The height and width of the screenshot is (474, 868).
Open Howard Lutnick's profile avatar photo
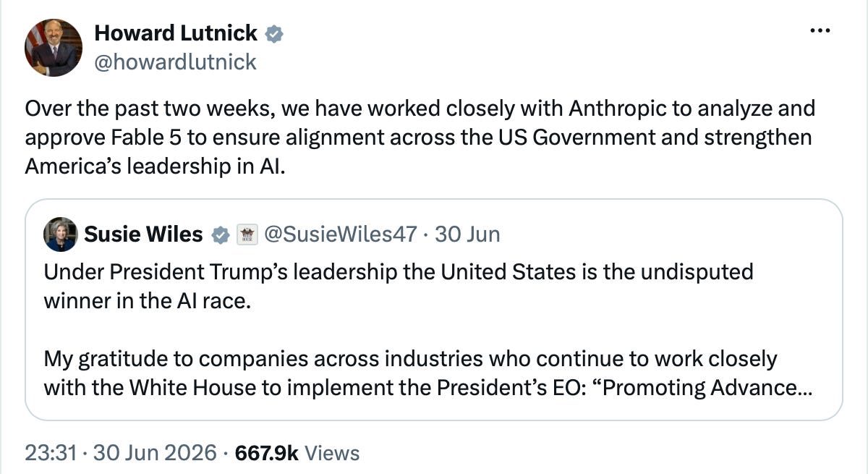(x=54, y=48)
